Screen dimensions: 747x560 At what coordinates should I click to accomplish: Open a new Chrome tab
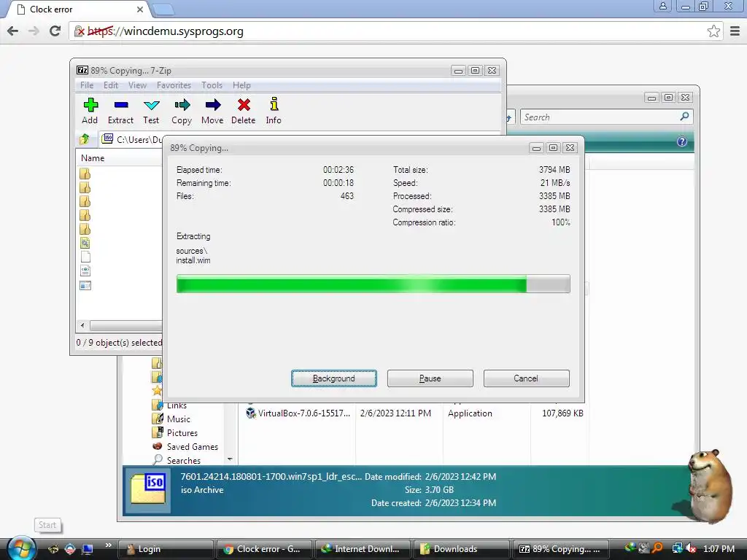(x=163, y=9)
